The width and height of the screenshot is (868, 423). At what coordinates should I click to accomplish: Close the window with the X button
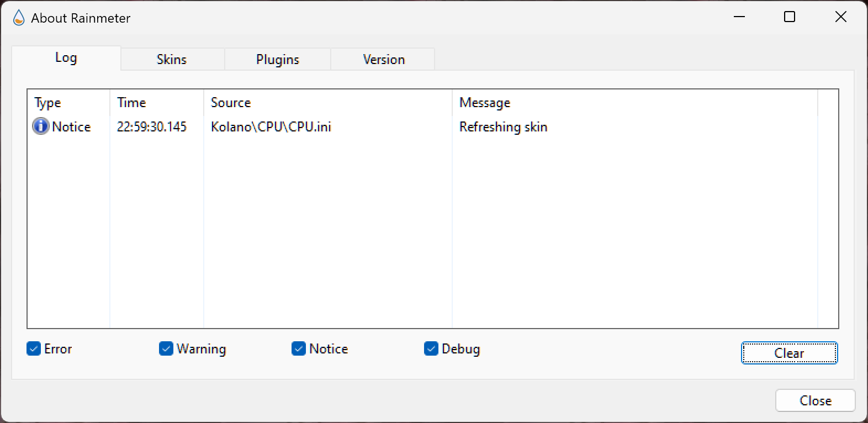840,17
